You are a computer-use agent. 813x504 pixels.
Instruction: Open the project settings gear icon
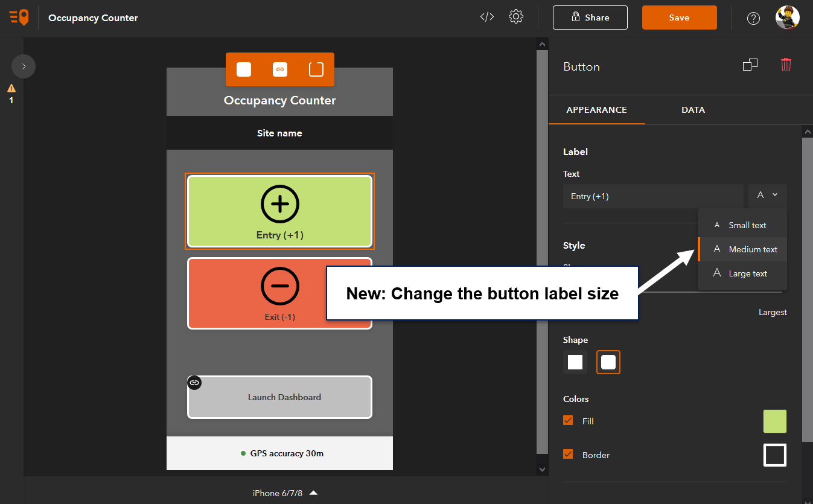pos(516,16)
